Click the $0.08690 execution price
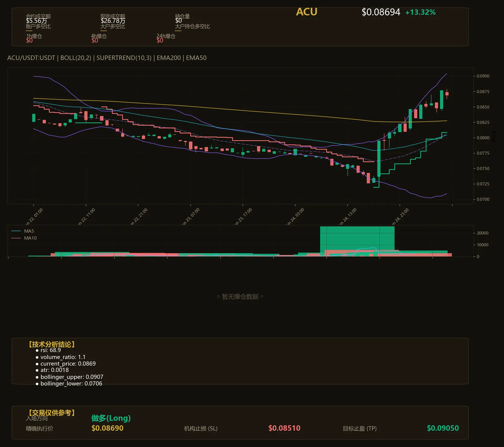 [x=107, y=428]
